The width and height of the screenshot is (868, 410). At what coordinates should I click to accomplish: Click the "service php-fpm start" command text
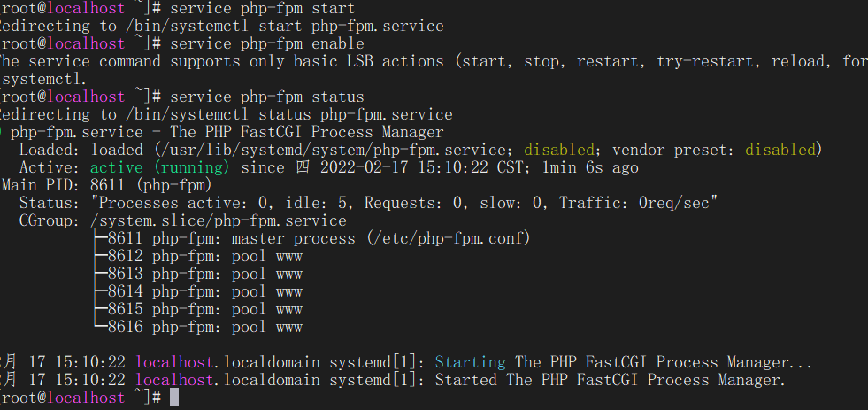coord(262,7)
